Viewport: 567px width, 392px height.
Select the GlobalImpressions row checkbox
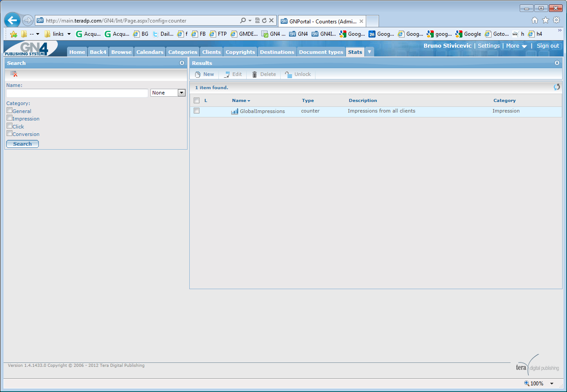pyautogui.click(x=197, y=111)
